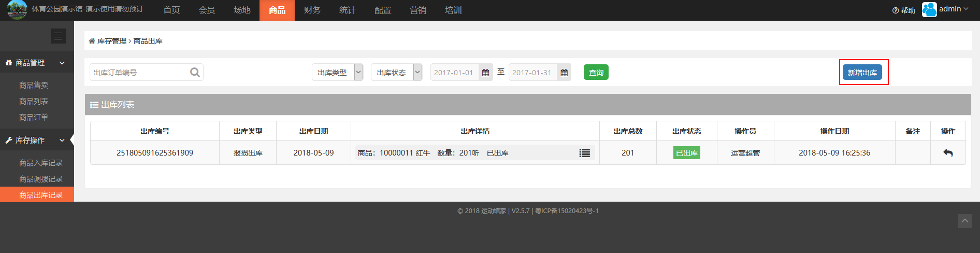Click operator cell 运营超管
The width and height of the screenshot is (980, 253).
[745, 153]
